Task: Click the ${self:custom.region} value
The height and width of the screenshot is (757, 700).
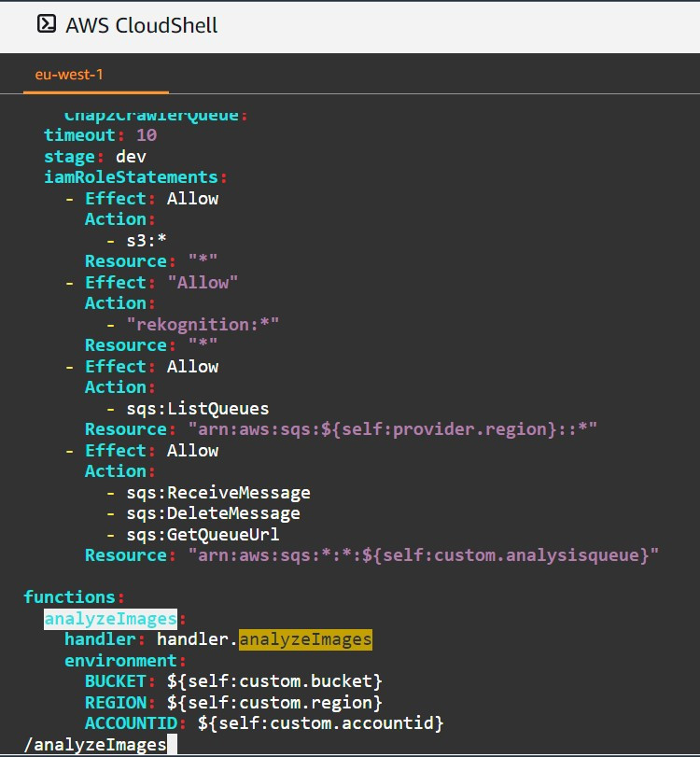Action: 274,703
